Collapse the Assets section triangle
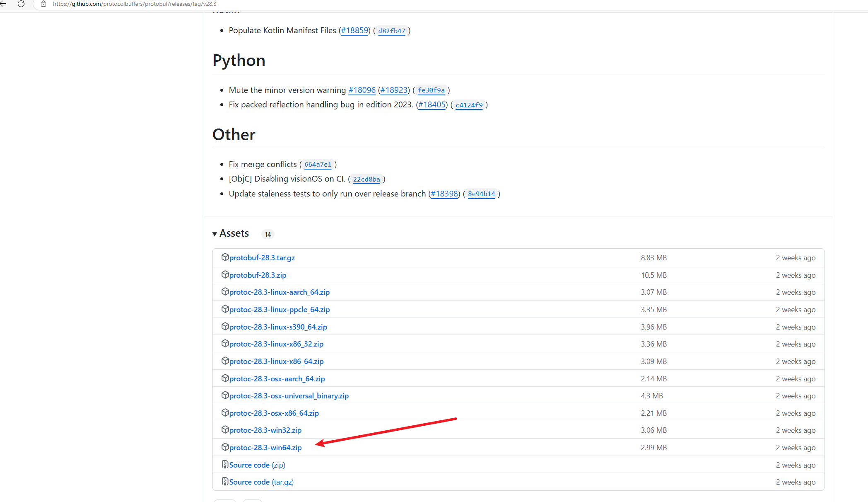Viewport: 868px width, 502px height. [x=215, y=234]
